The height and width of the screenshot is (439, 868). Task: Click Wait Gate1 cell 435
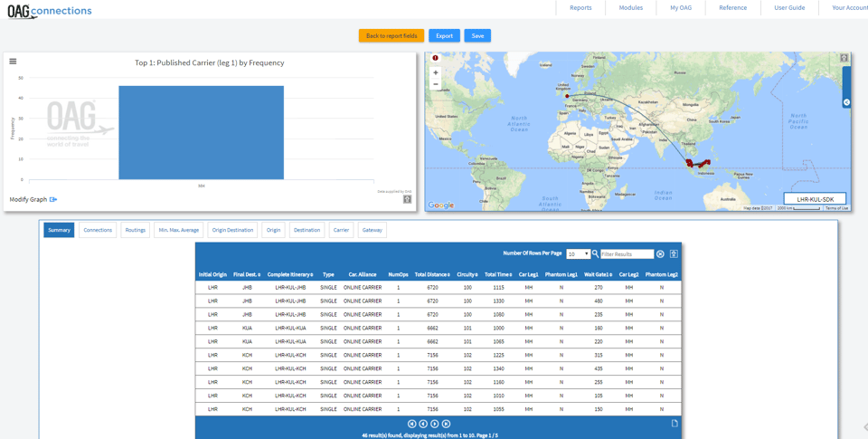coord(599,368)
